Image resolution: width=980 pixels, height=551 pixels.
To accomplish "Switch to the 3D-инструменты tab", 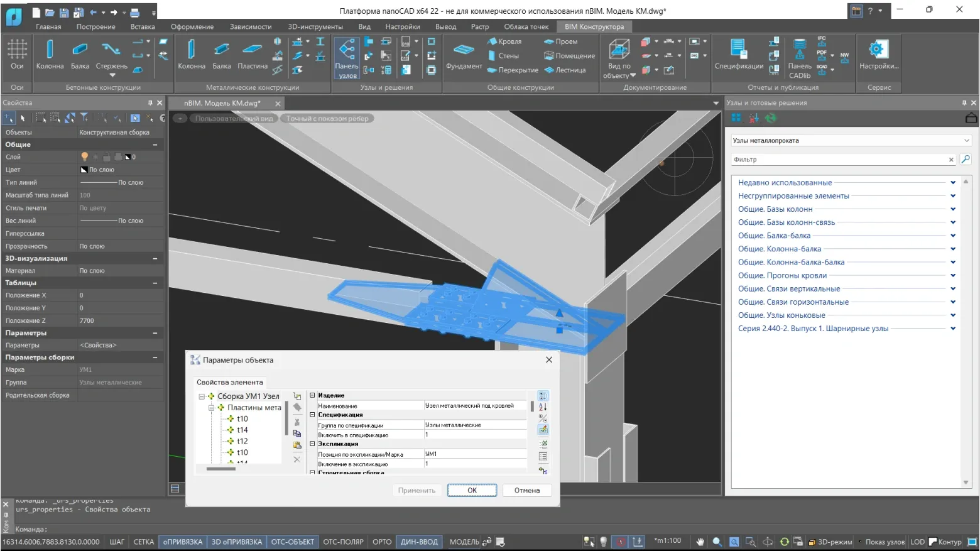I will point(315,26).
